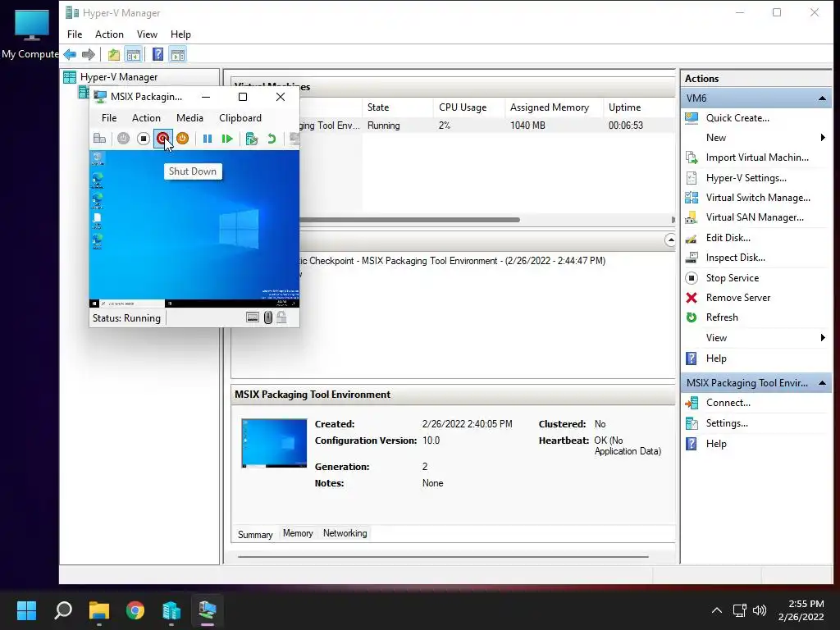This screenshot has height=630, width=840.
Task: Click the blue Help question mark toolbar icon
Action: coord(157,54)
